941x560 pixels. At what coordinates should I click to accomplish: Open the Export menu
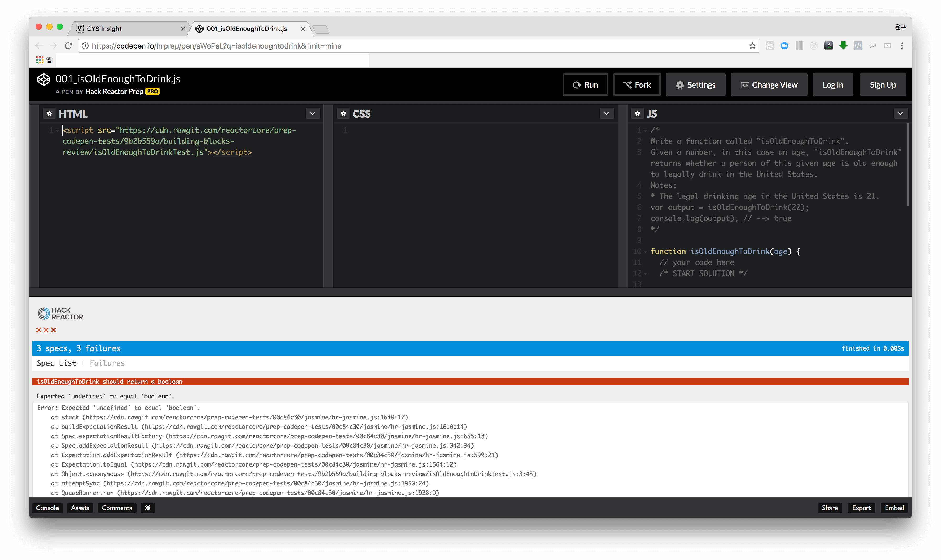point(861,508)
